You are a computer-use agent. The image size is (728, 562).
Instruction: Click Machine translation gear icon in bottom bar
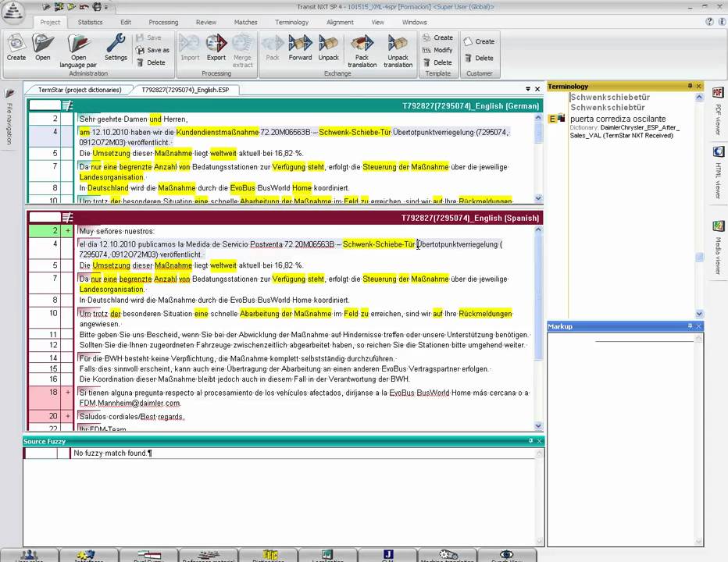[448, 555]
